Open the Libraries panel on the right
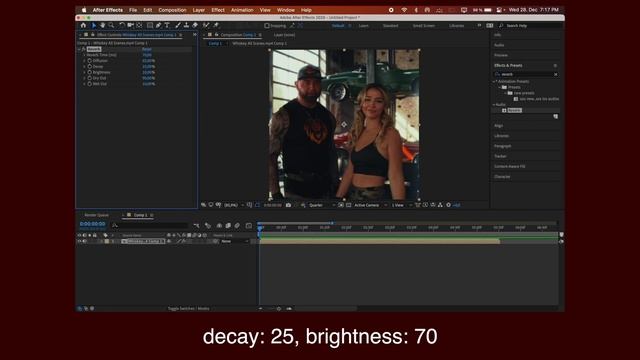The height and width of the screenshot is (360, 640). [x=502, y=136]
